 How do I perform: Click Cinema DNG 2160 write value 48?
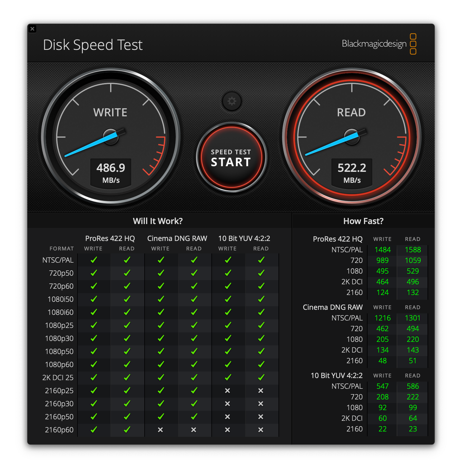click(x=382, y=361)
